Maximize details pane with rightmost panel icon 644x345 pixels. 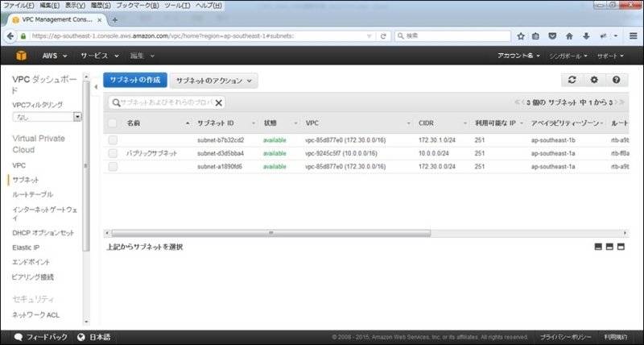(621, 247)
